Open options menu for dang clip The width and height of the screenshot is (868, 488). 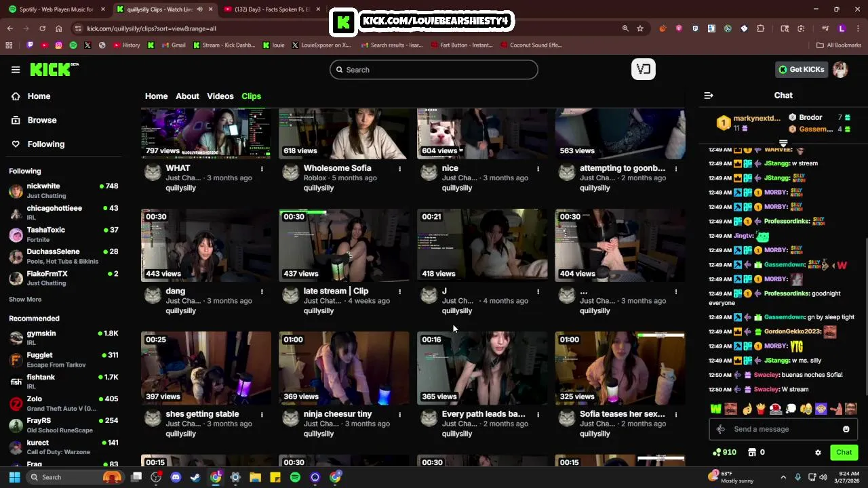[262, 291]
